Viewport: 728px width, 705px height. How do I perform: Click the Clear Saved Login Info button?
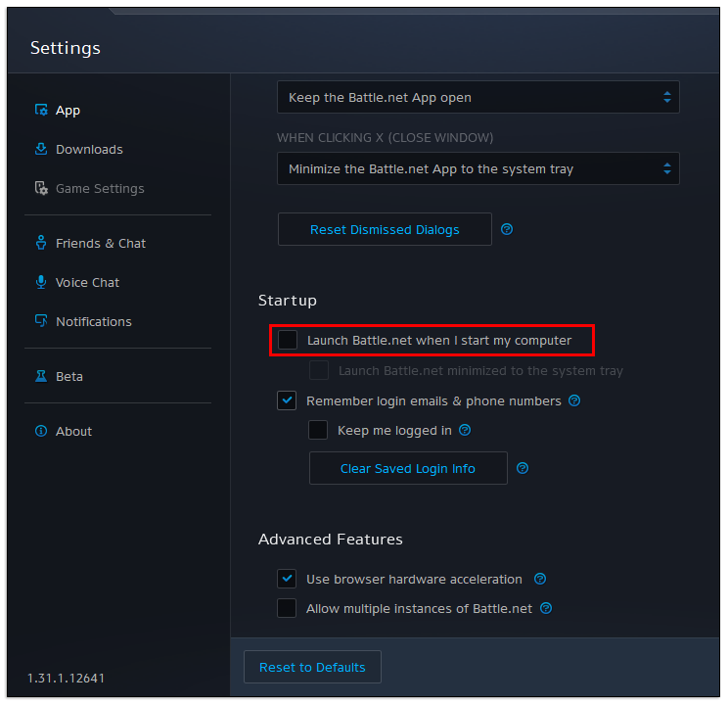pyautogui.click(x=408, y=468)
